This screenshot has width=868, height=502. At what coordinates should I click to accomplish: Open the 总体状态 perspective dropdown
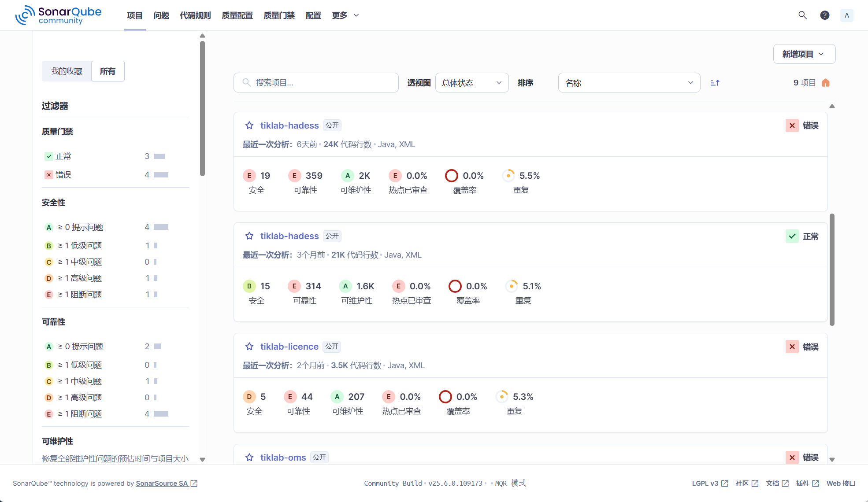(x=471, y=82)
